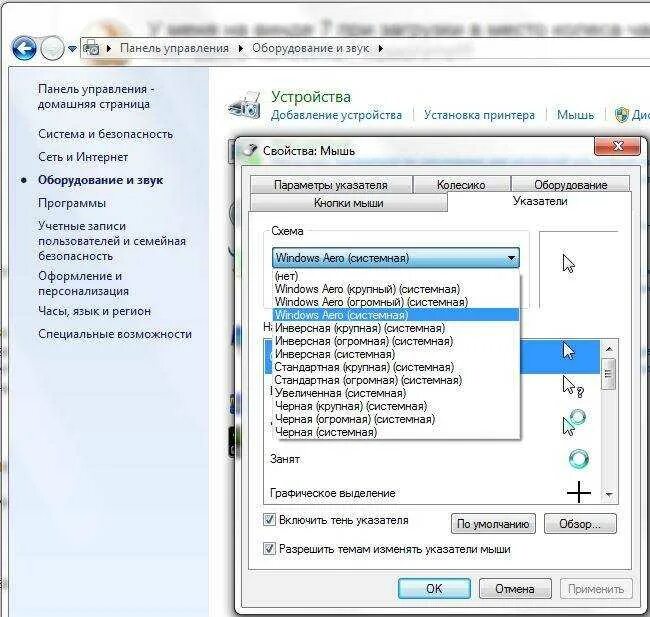Open Оформление и персонализация category

point(83,283)
